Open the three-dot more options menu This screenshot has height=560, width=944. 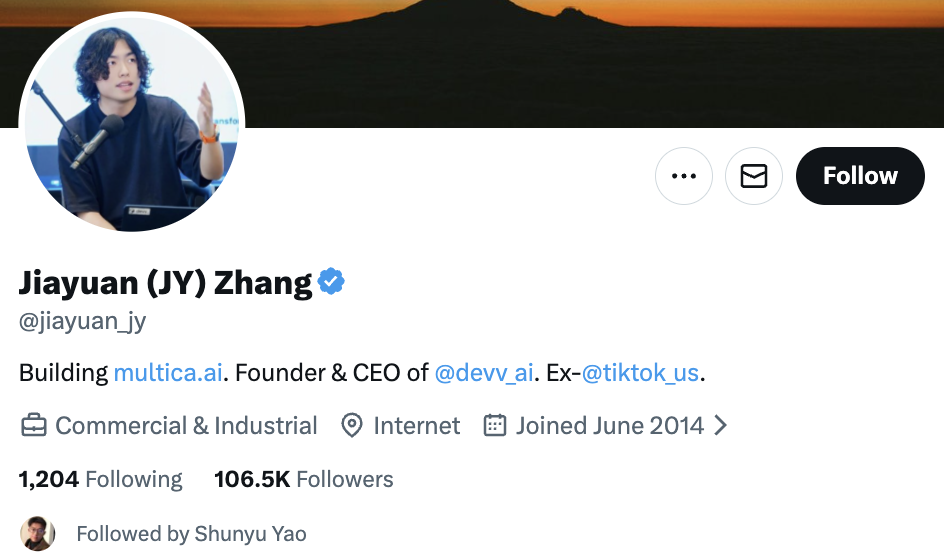coord(683,176)
